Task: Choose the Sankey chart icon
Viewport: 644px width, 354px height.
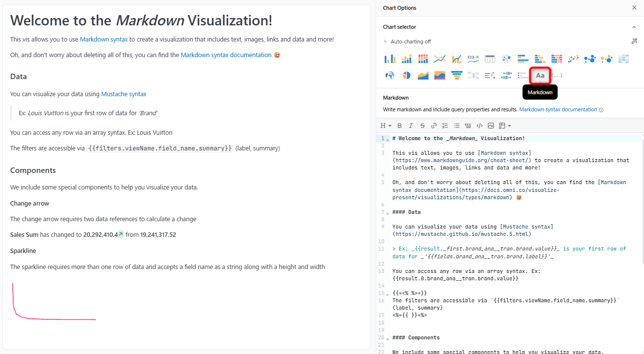Action: (473, 76)
